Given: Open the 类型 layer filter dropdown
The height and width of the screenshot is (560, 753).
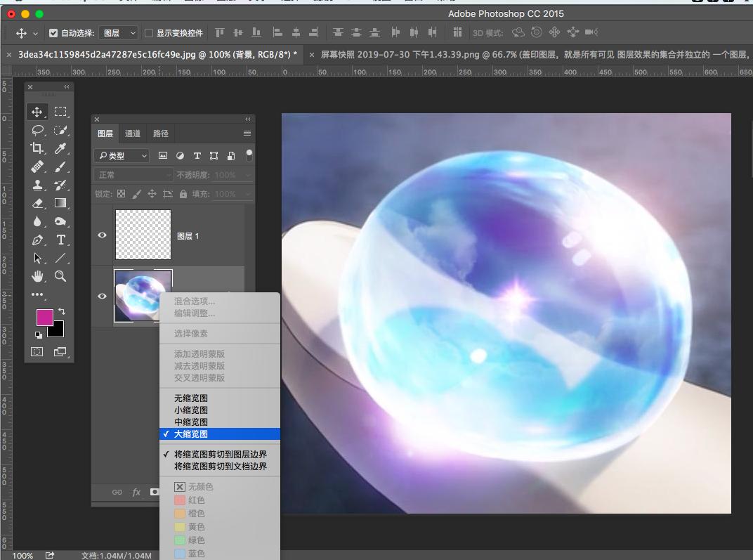Looking at the screenshot, I should pyautogui.click(x=122, y=155).
